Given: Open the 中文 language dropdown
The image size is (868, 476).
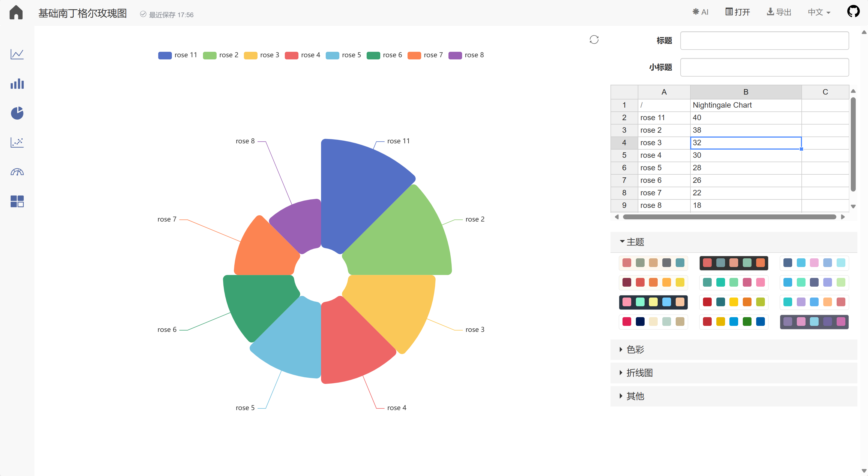Looking at the screenshot, I should 819,12.
